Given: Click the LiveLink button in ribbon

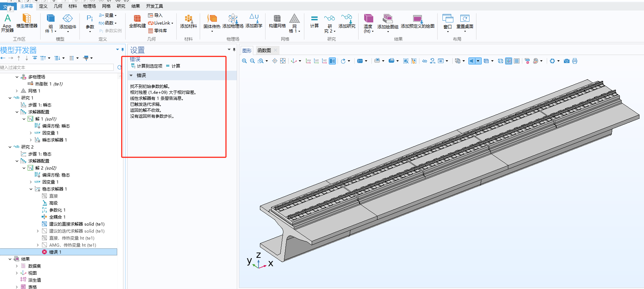Looking at the screenshot, I should point(161,23).
